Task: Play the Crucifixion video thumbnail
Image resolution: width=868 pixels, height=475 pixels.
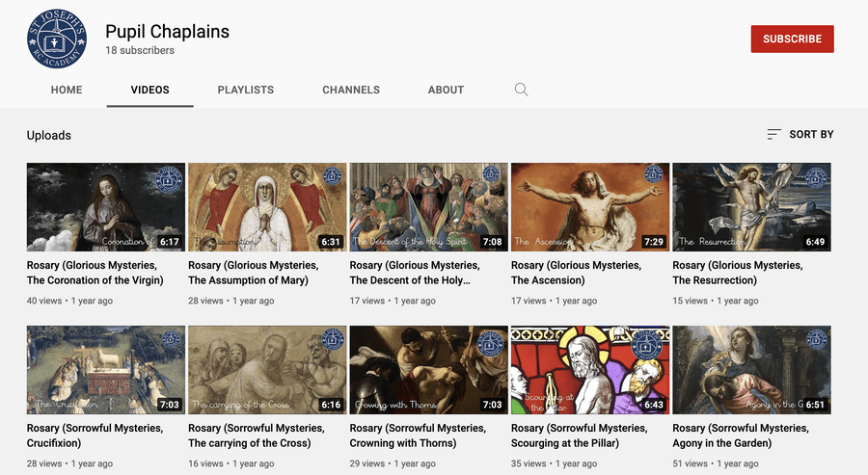Action: (106, 370)
